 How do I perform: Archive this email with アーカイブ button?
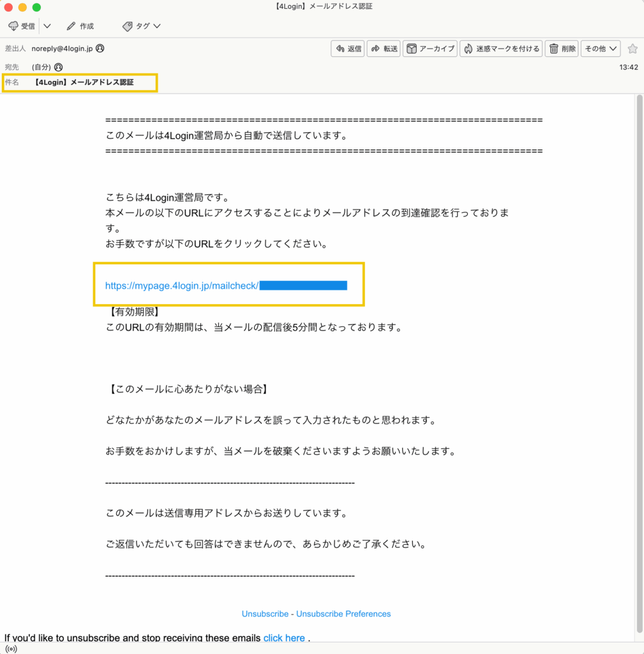click(431, 49)
